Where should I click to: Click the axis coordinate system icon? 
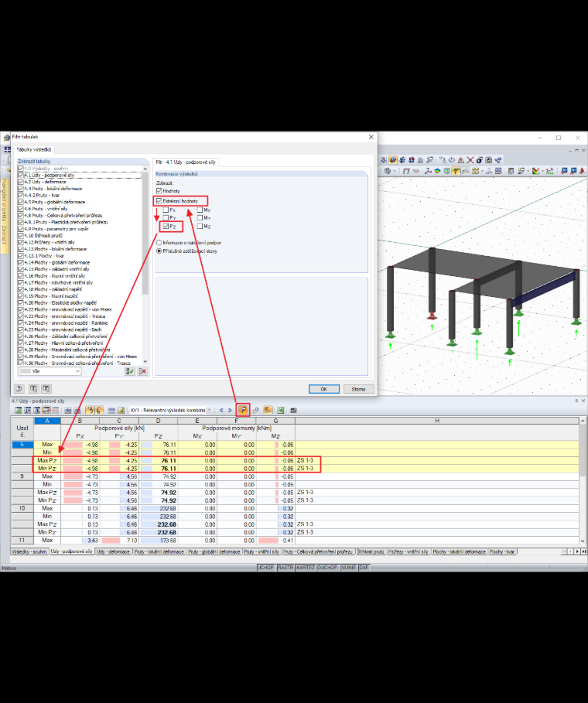(428, 171)
